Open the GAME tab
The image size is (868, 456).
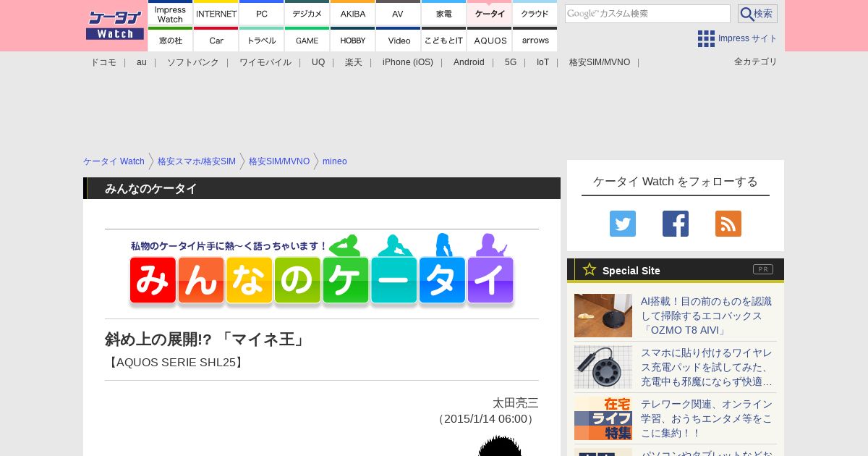coord(307,40)
